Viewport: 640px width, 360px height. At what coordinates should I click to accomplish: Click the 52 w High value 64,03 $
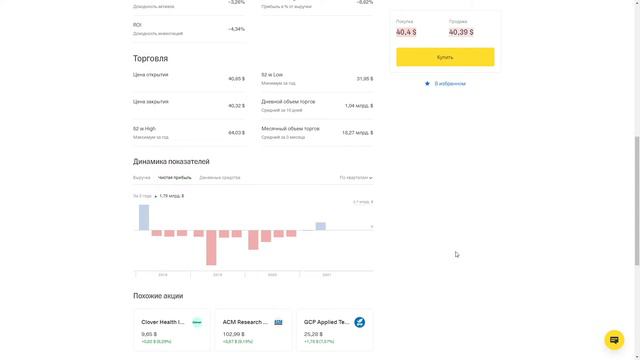pyautogui.click(x=237, y=133)
